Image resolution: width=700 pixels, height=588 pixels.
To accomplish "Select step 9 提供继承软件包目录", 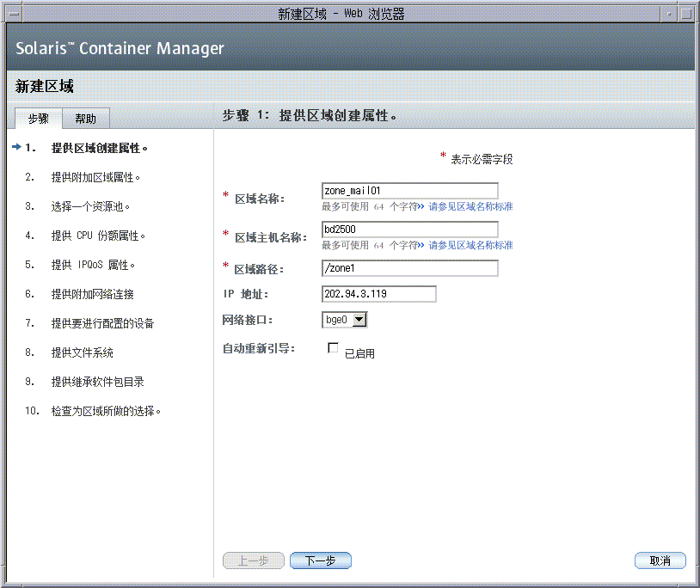I will coord(98,382).
